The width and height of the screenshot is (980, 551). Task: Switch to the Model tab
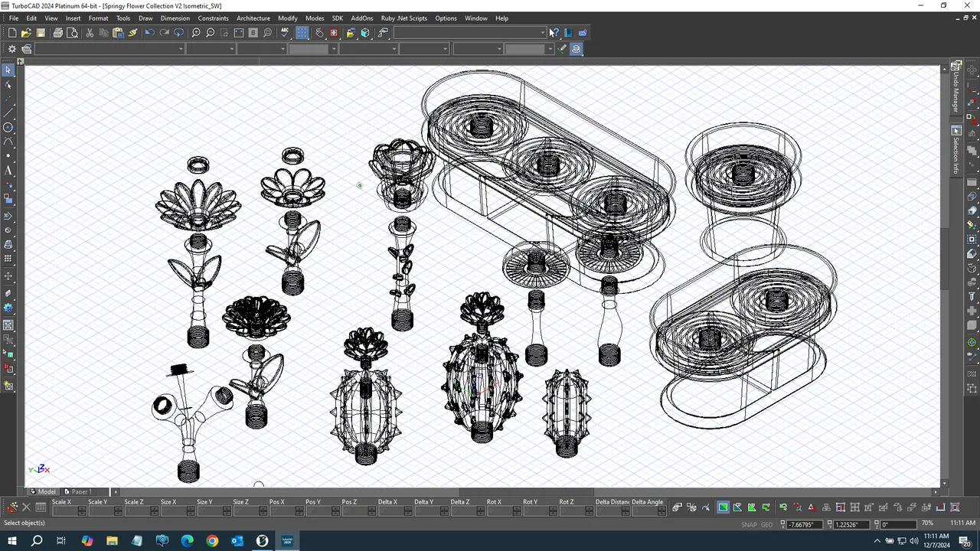(43, 491)
